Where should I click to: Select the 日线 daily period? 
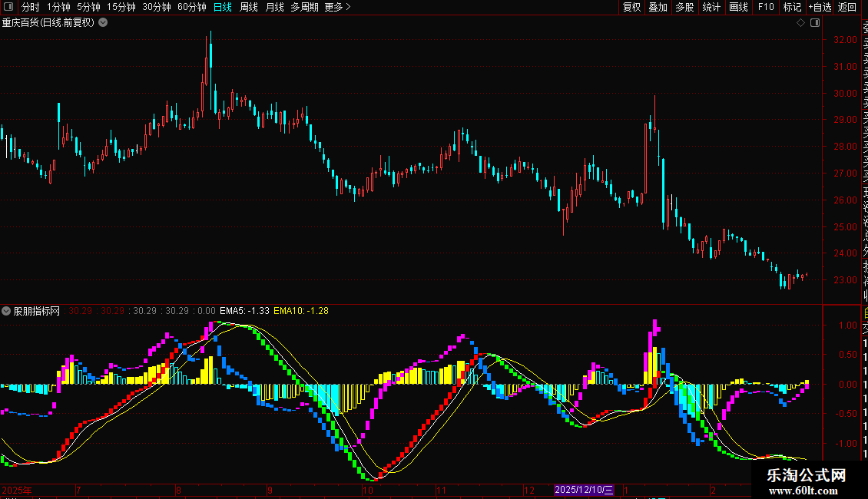click(x=223, y=7)
